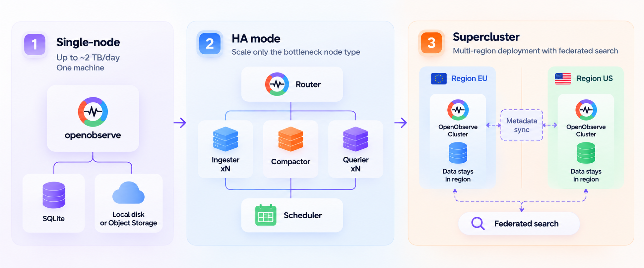The height and width of the screenshot is (268, 644).
Task: Click the 'Region EU' label
Action: [469, 79]
